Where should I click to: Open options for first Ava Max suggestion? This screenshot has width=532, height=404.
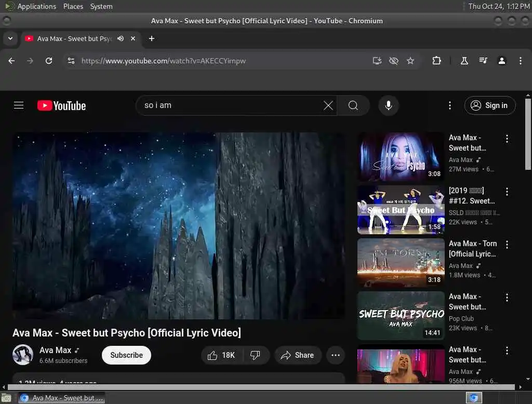tap(507, 139)
